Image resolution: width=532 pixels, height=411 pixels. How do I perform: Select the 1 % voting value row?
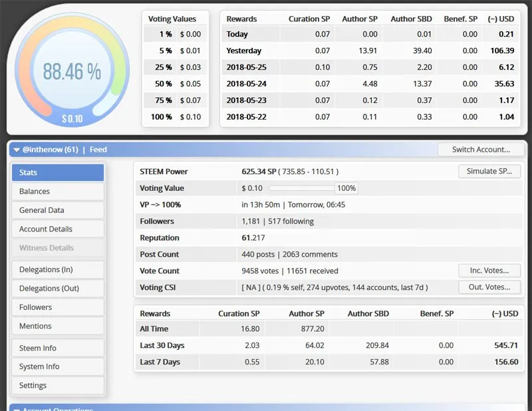coord(175,35)
